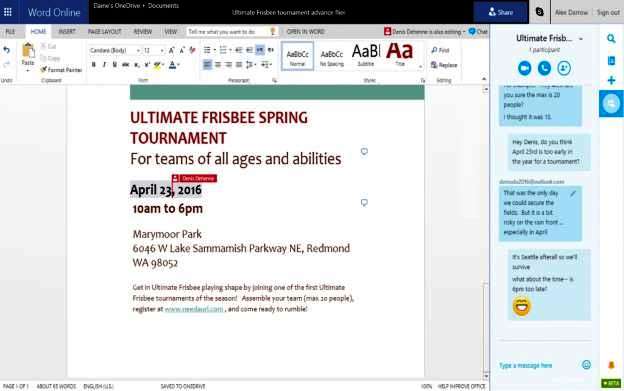Switch to right-to-left text direction
This screenshot has height=391, width=624.
coord(271,50)
